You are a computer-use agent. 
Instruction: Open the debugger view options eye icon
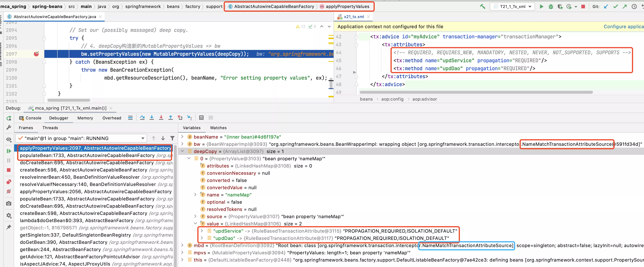tap(9, 139)
